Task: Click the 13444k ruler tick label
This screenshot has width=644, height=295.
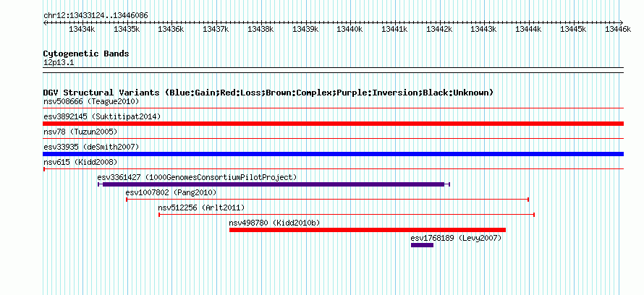Action: click(x=529, y=29)
